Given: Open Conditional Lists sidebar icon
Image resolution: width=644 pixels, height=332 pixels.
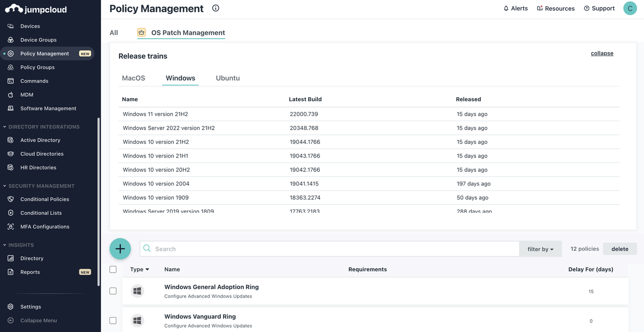Looking at the screenshot, I should (x=11, y=213).
